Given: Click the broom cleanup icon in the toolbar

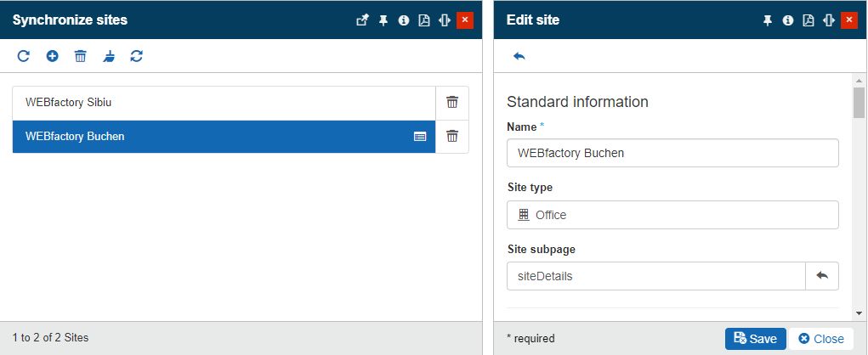Looking at the screenshot, I should (108, 56).
